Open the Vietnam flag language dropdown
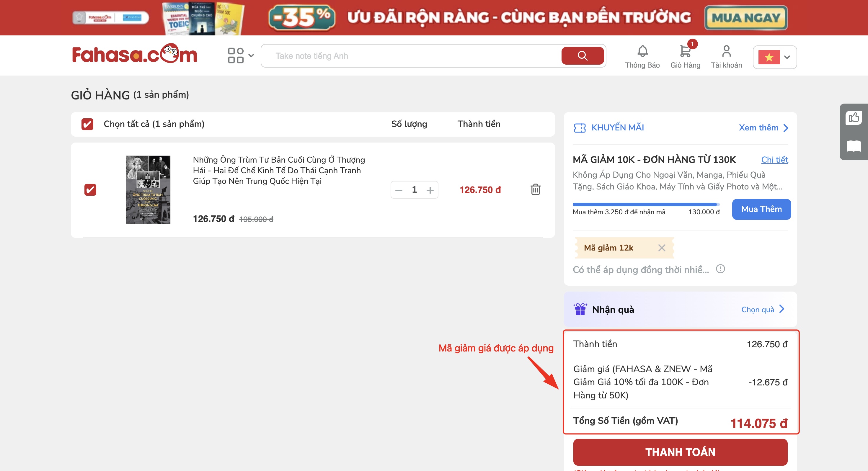 tap(775, 57)
